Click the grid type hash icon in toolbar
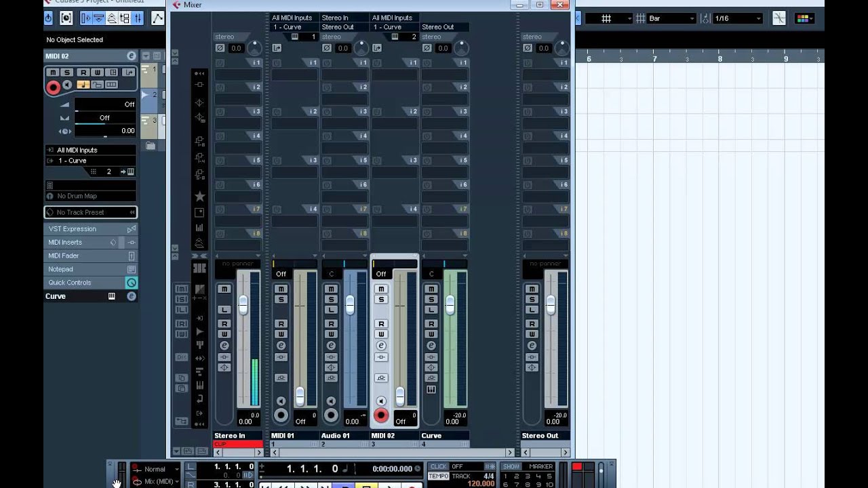This screenshot has height=488, width=868. [x=606, y=18]
